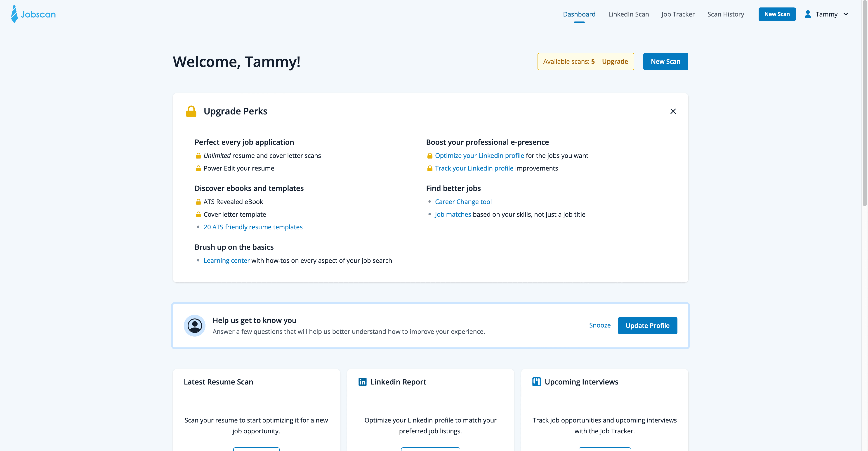
Task: Click lock icon next to Power Edit
Action: (x=198, y=168)
